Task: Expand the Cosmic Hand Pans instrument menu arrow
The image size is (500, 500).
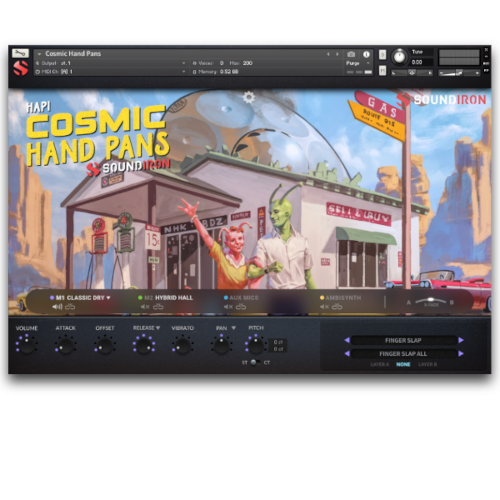Action: 39,54
